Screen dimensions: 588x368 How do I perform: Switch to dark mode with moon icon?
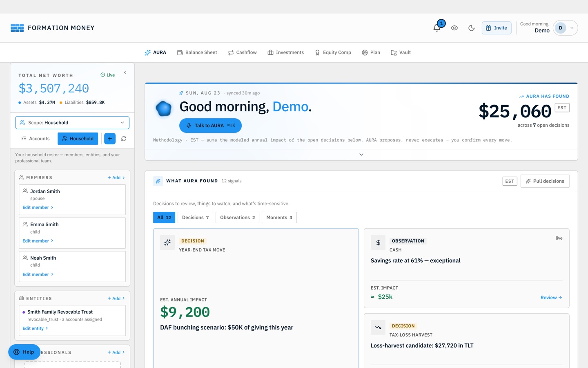tap(472, 28)
